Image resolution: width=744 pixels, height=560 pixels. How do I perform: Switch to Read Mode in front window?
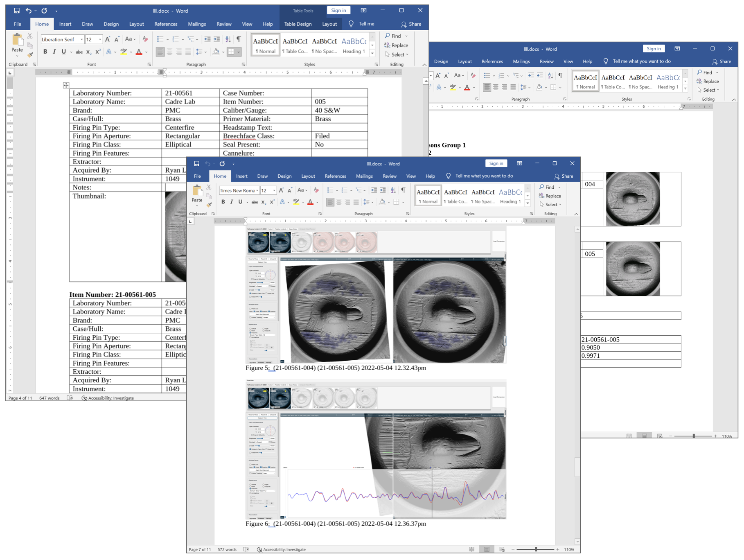[x=472, y=549]
